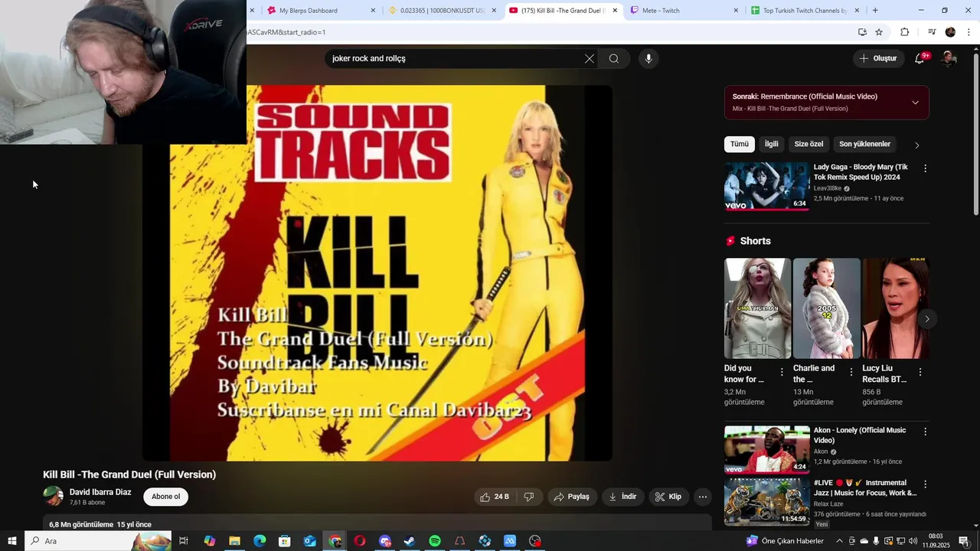The width and height of the screenshot is (980, 551).
Task: Open more actions menu beside Klip
Action: (702, 497)
